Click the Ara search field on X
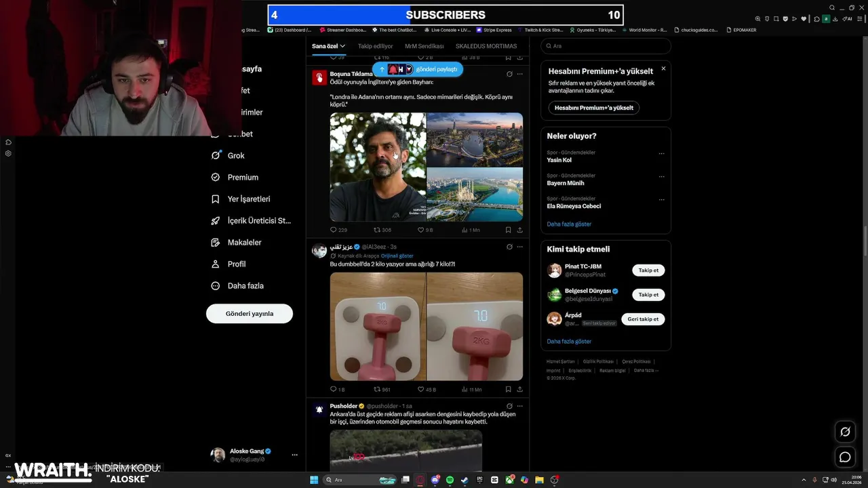The height and width of the screenshot is (488, 868). (x=606, y=46)
